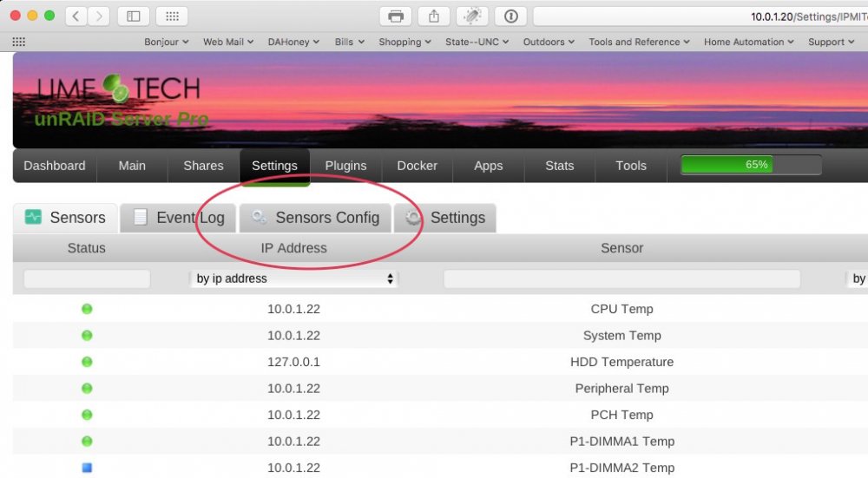This screenshot has width=868, height=478.
Task: Open the Shares menu tab
Action: [203, 166]
